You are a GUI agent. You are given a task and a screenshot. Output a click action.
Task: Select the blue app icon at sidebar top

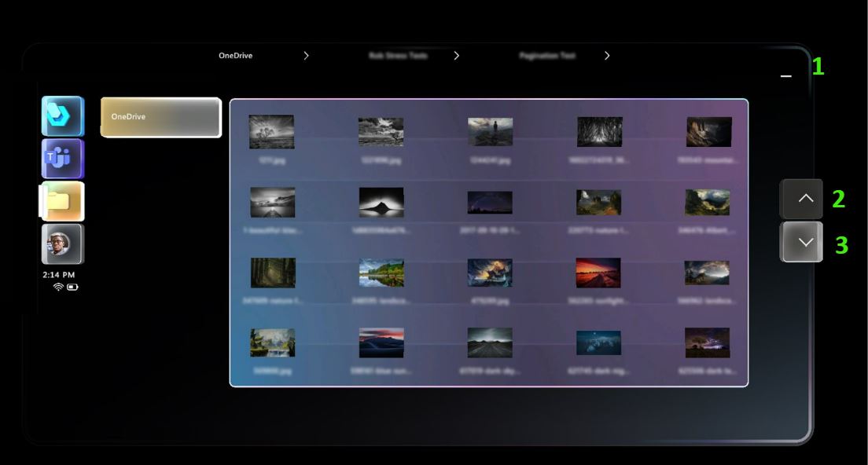[x=63, y=115]
